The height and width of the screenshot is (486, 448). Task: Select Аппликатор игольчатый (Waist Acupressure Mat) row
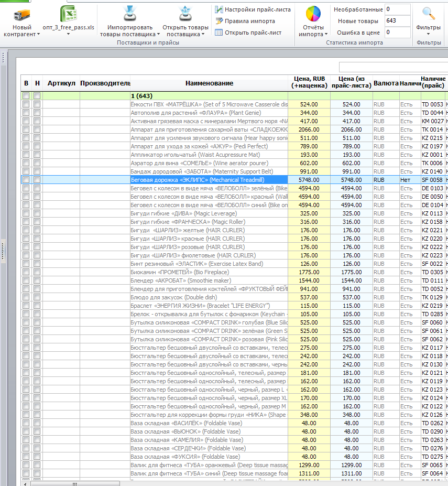234,155
